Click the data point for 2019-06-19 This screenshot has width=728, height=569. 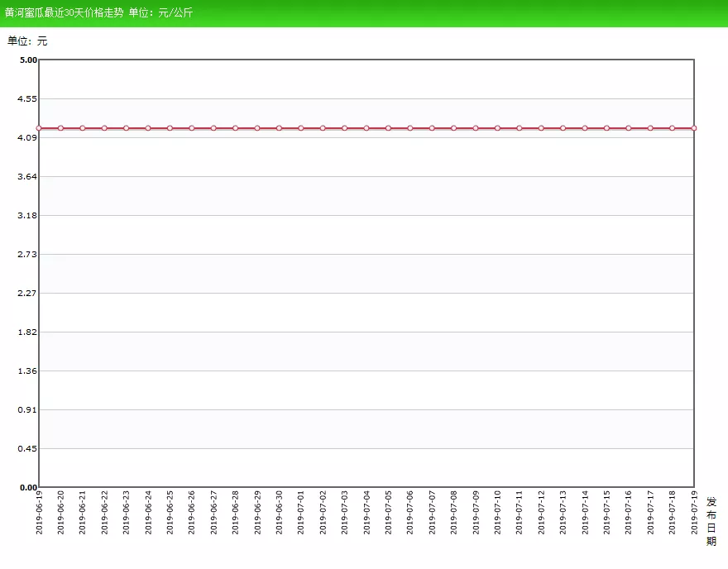pos(39,128)
